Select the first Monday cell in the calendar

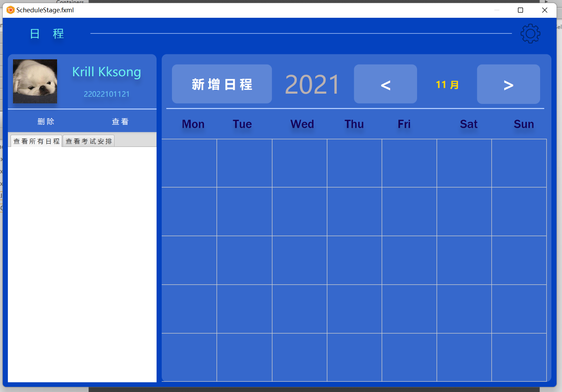tap(189, 163)
